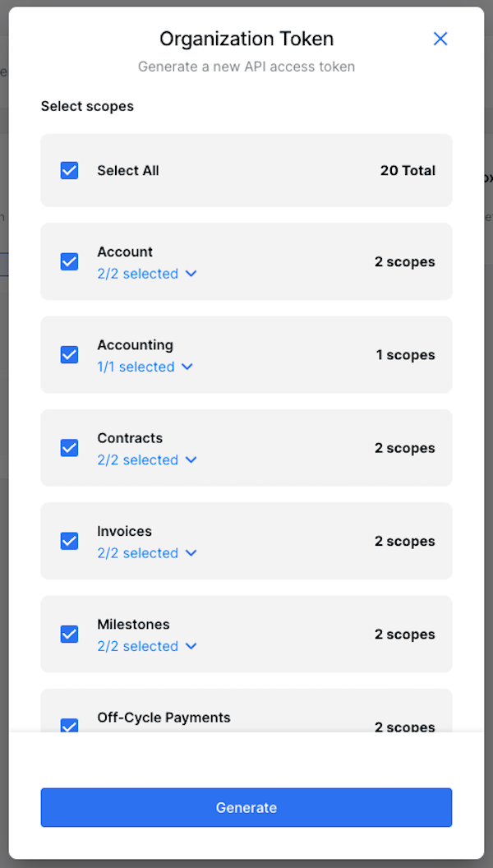Uncheck the Contracts scopes checkbox

pos(70,448)
